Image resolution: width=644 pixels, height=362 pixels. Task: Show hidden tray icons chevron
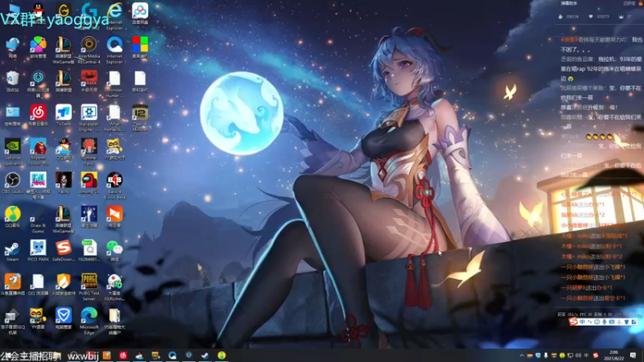[x=522, y=356]
